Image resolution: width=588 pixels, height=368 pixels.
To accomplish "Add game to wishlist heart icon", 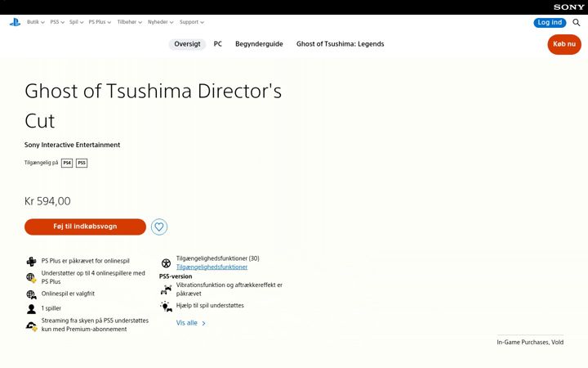I will pyautogui.click(x=159, y=227).
